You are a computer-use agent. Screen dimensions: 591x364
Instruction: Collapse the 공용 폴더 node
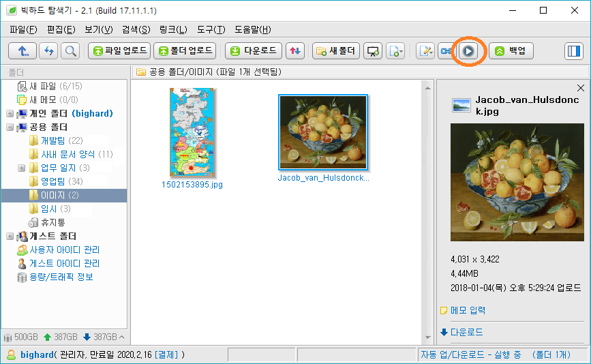point(10,127)
